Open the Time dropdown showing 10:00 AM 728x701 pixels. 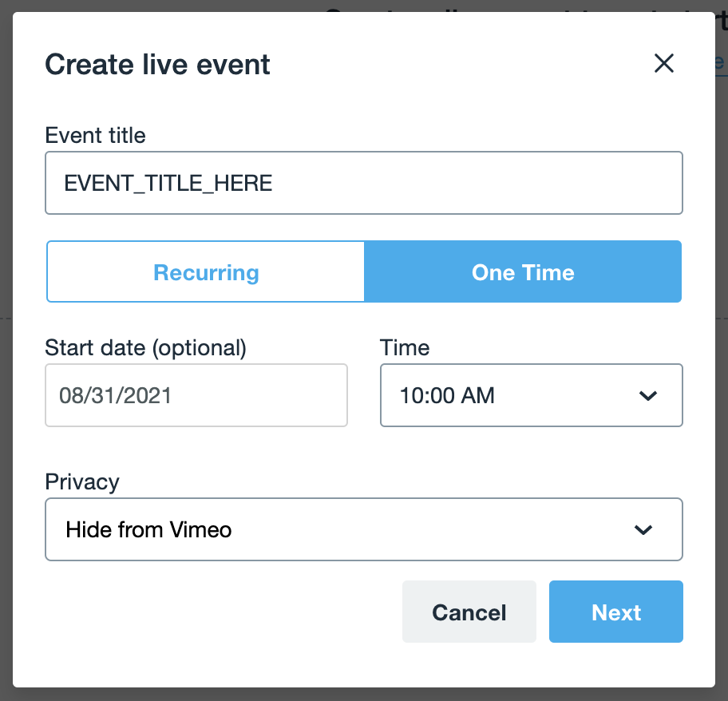click(511, 395)
